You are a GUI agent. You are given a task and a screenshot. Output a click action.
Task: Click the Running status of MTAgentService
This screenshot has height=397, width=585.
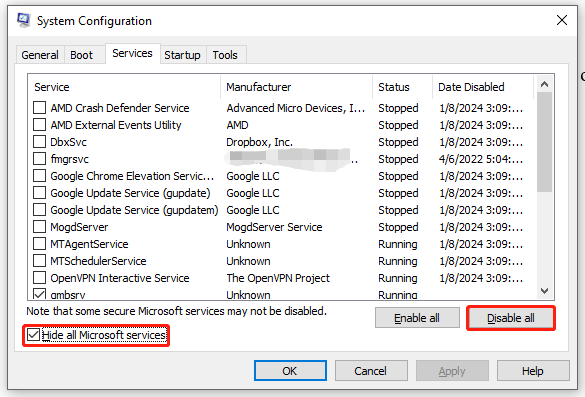[398, 244]
